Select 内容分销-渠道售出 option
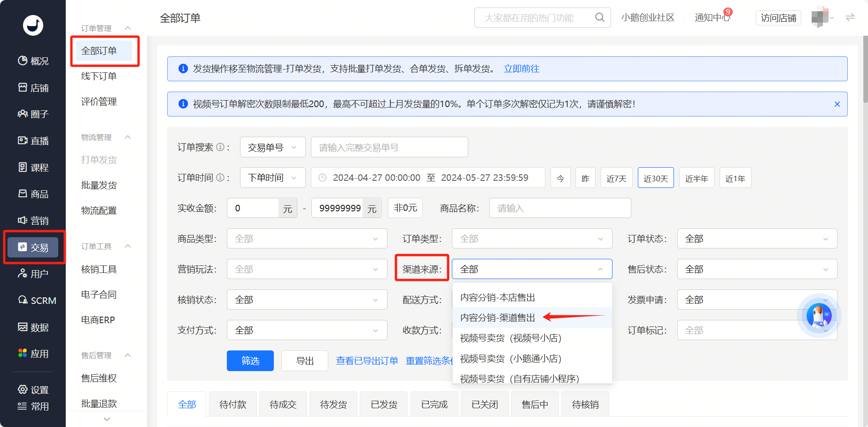 point(532,318)
